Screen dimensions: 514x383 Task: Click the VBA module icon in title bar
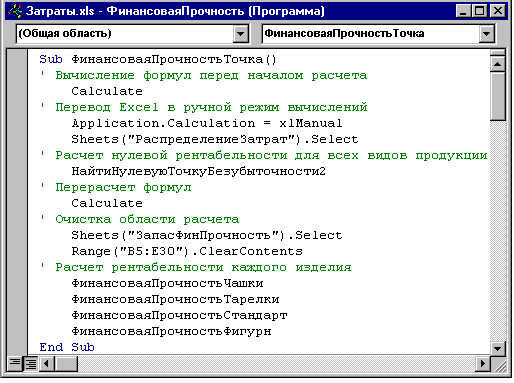[15, 11]
